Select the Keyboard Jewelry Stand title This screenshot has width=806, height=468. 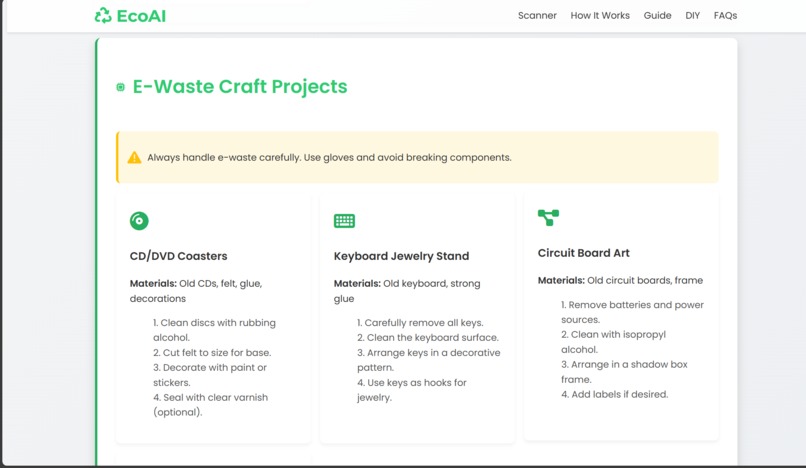(401, 256)
